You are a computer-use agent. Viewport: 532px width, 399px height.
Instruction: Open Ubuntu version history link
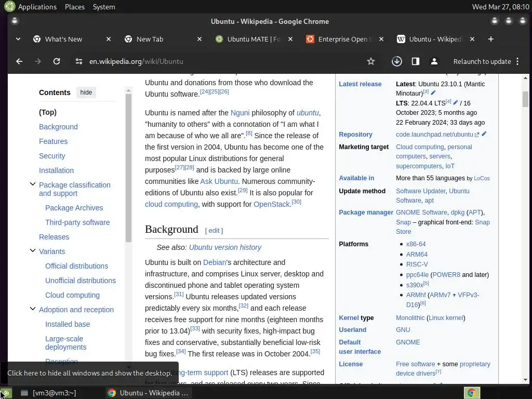point(225,247)
